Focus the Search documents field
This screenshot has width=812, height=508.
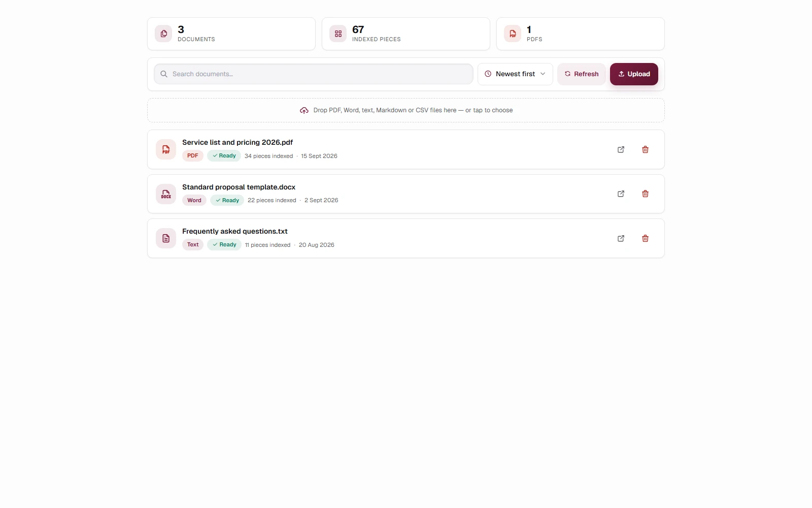(x=314, y=74)
